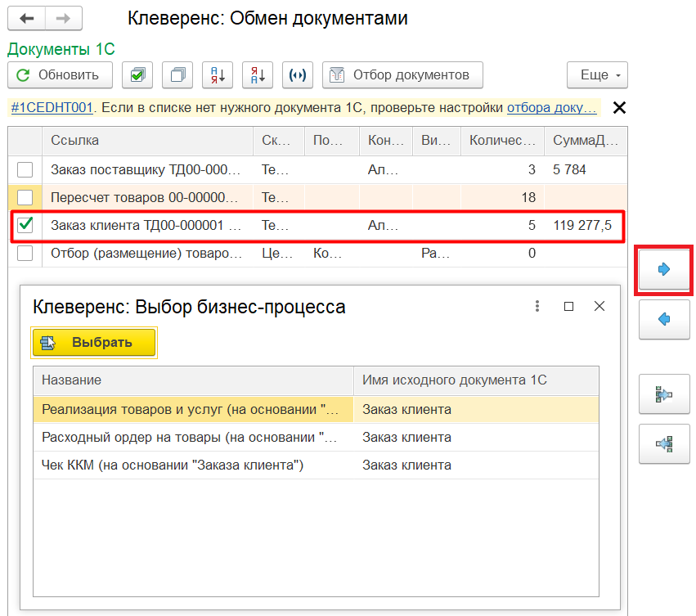This screenshot has height=616, width=696.
Task: Uncheck all documents with the deselect icon
Action: coord(177,75)
